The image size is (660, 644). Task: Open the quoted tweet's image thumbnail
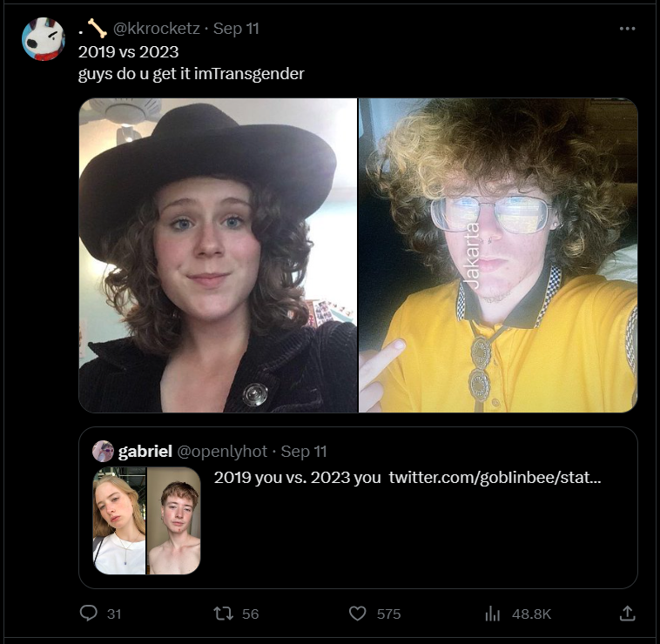(x=146, y=520)
